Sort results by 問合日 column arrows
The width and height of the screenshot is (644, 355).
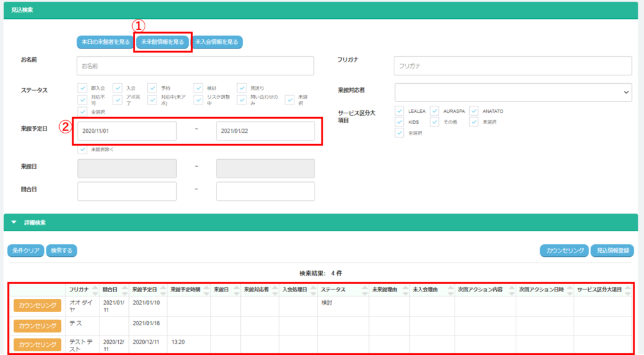pyautogui.click(x=125, y=290)
